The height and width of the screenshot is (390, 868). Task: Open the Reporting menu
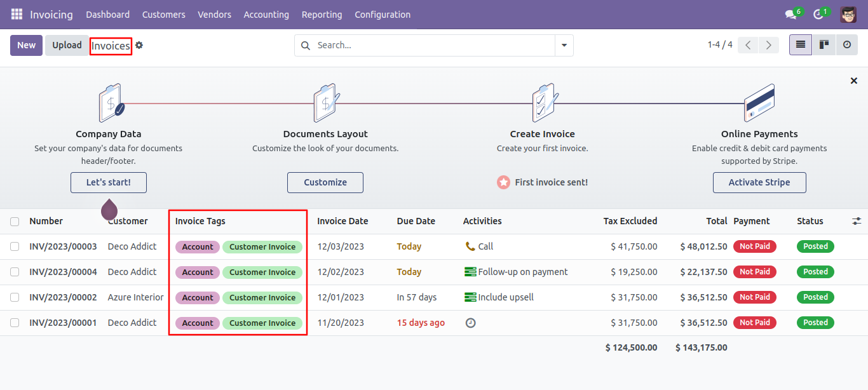[x=322, y=14]
